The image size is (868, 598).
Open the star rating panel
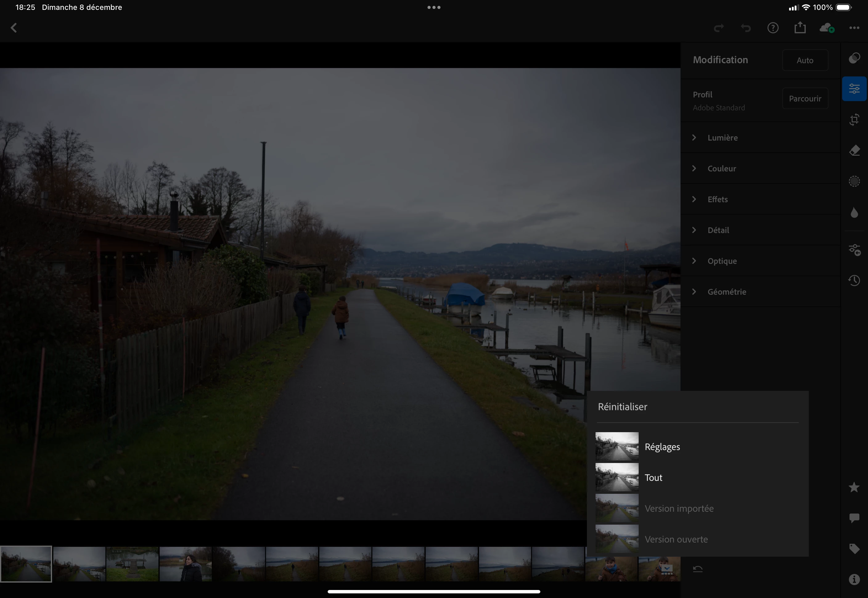(x=854, y=487)
